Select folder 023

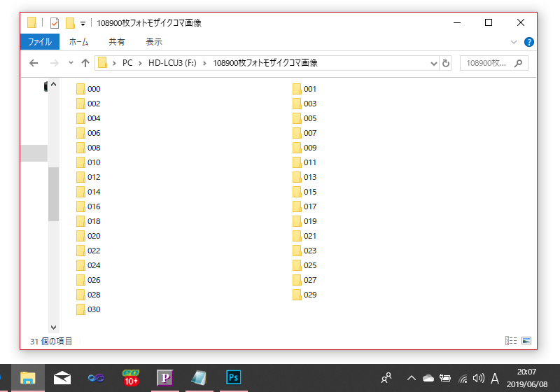point(304,251)
